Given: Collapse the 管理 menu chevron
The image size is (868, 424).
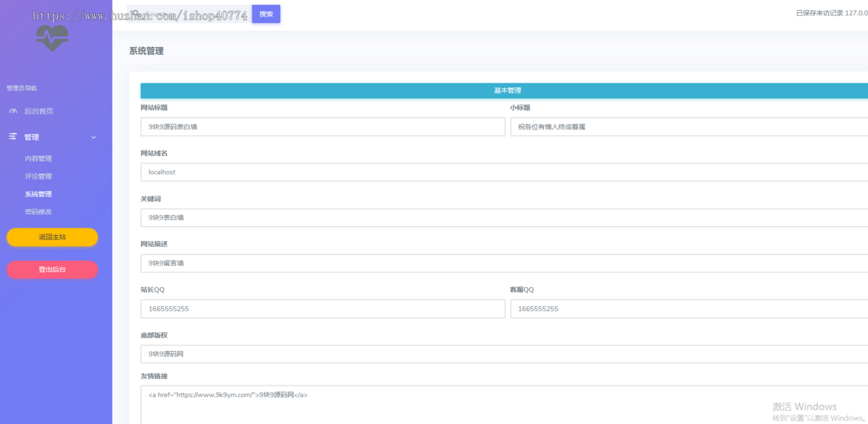Looking at the screenshot, I should (x=93, y=137).
